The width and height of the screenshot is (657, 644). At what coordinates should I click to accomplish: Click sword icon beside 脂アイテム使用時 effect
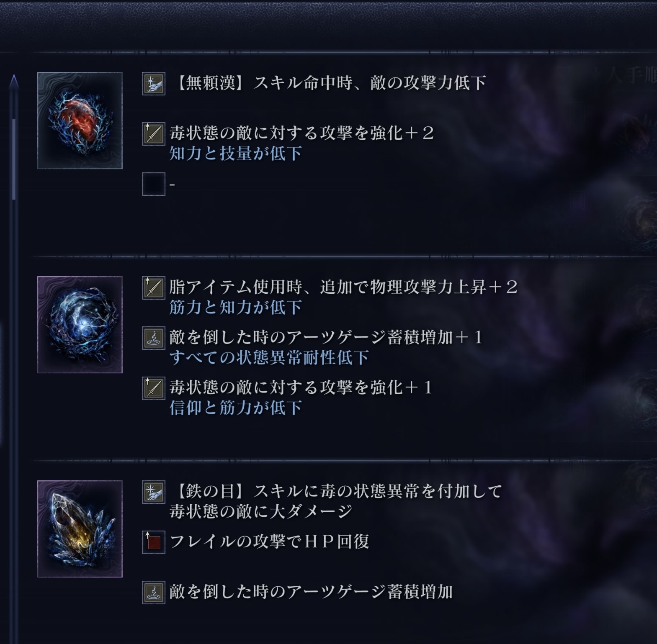pos(154,288)
